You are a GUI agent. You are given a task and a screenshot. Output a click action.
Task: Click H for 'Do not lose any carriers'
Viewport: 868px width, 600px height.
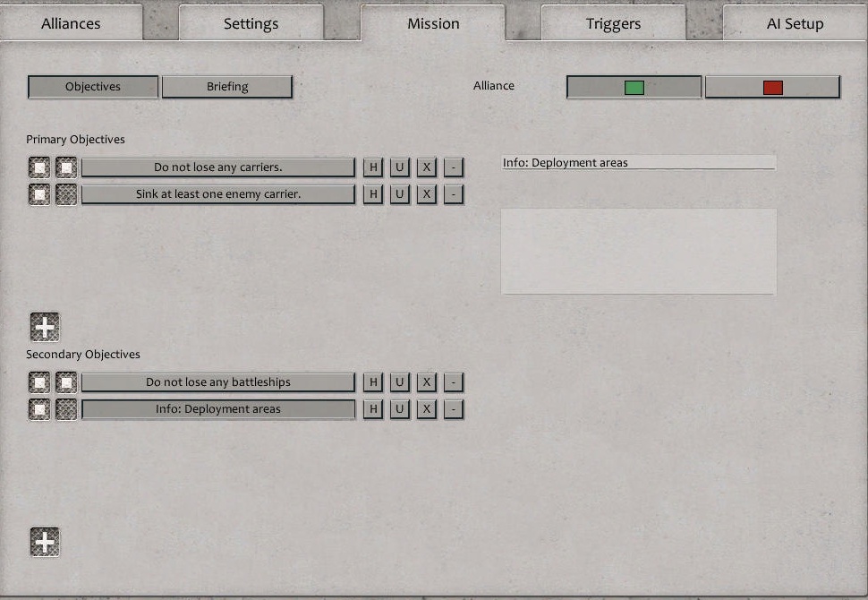(373, 167)
